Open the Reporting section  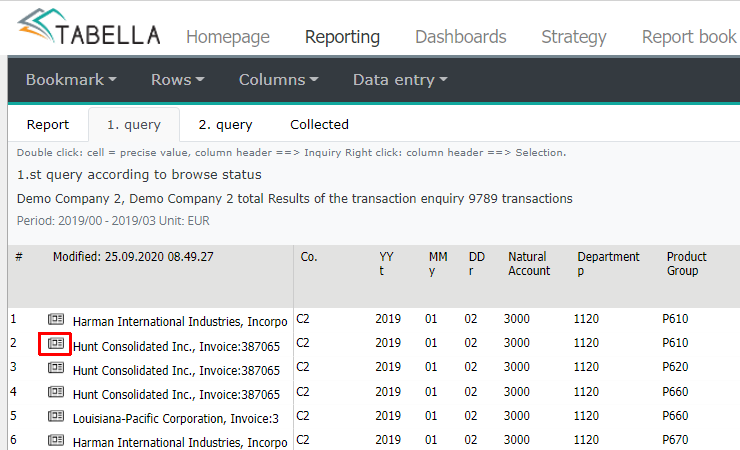(x=342, y=37)
